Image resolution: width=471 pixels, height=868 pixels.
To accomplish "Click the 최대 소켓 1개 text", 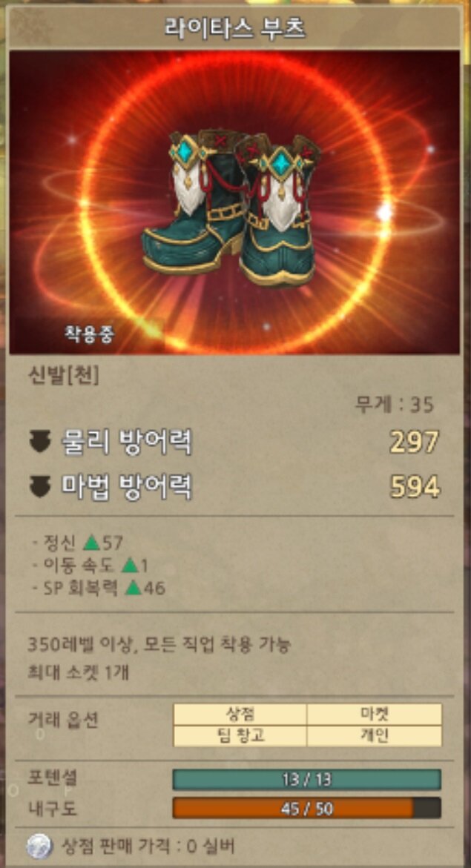I will pos(79,672).
